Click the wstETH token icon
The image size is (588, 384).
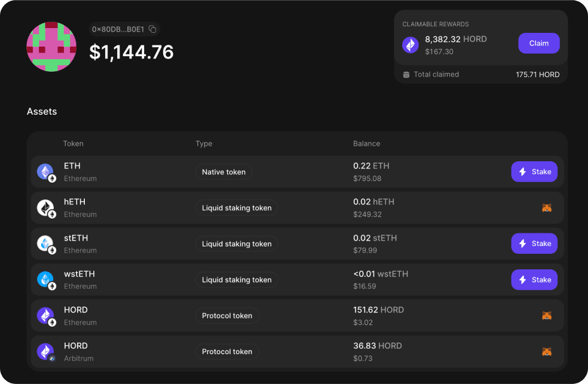point(45,279)
